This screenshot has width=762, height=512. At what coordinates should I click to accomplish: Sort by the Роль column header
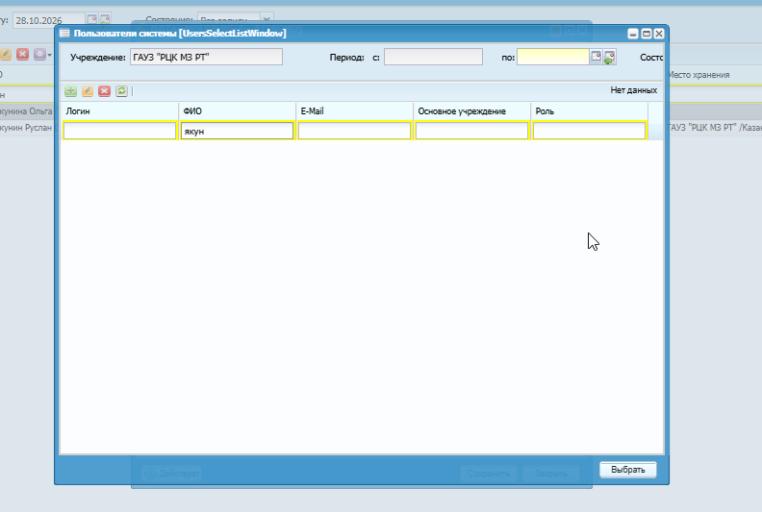(x=589, y=111)
